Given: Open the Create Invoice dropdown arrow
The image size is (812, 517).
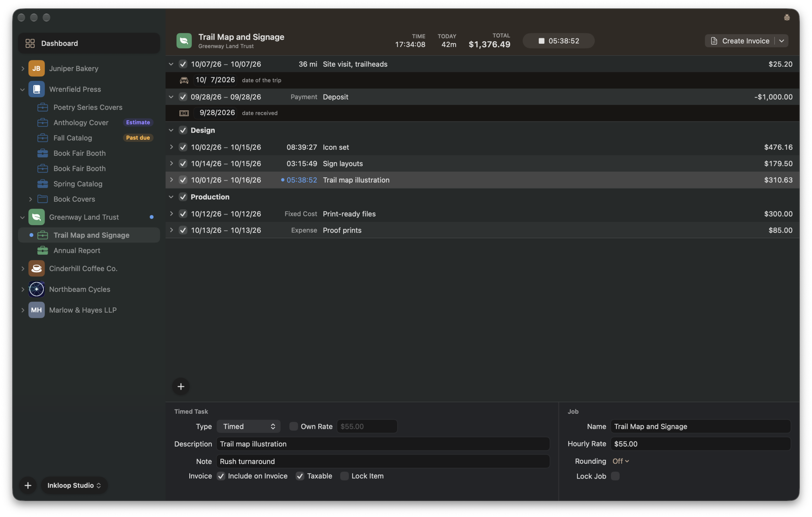Looking at the screenshot, I should 781,41.
